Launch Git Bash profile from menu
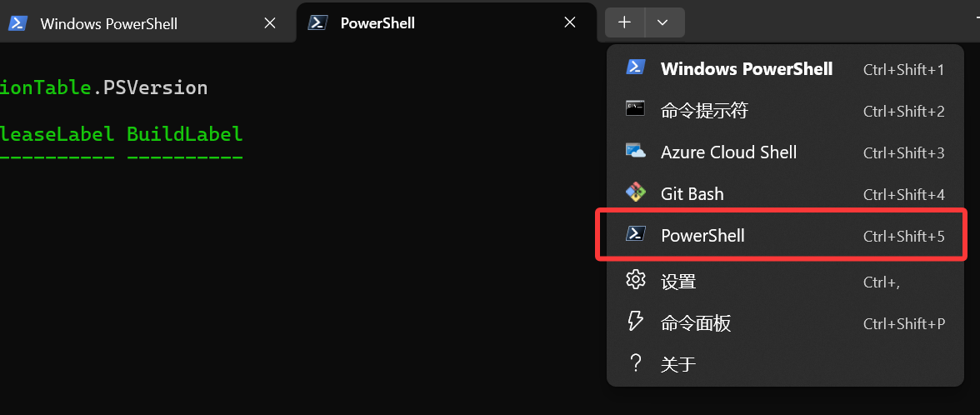This screenshot has height=415, width=980. 785,193
